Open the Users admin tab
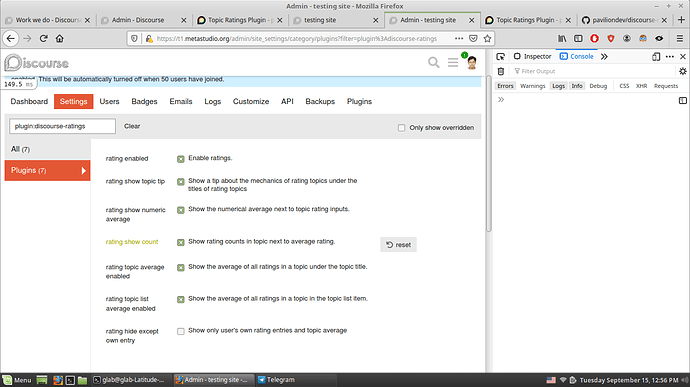Viewport: 690px width, 387px height. 109,101
